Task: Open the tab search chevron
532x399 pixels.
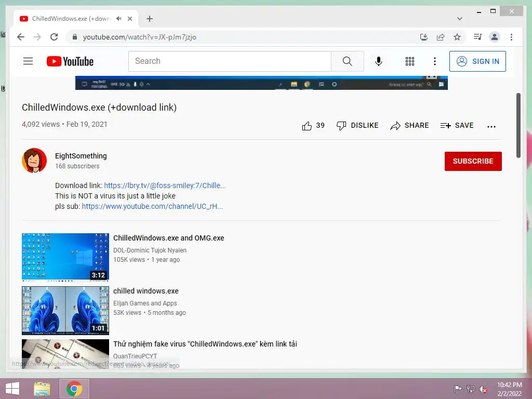Action: (x=459, y=19)
